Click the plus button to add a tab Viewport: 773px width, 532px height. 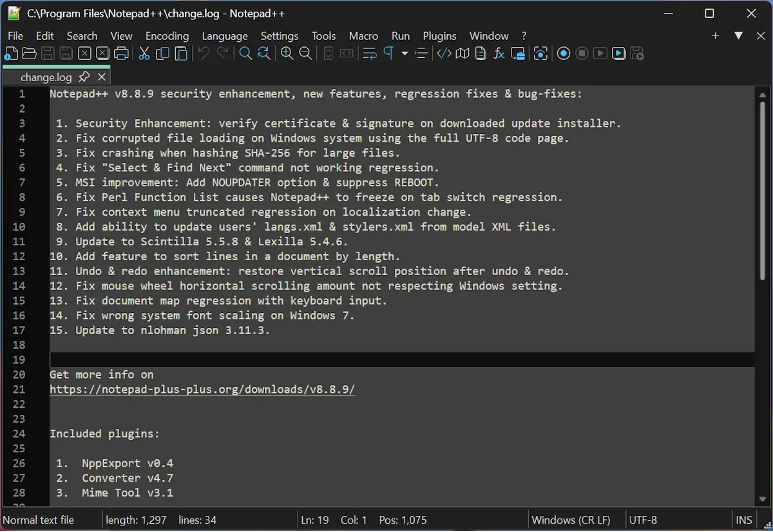click(715, 36)
